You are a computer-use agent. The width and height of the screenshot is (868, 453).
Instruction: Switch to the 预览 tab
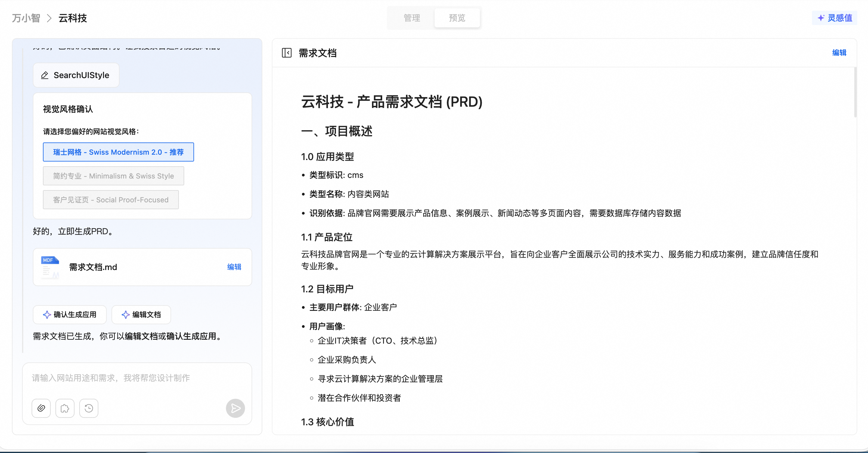tap(457, 18)
